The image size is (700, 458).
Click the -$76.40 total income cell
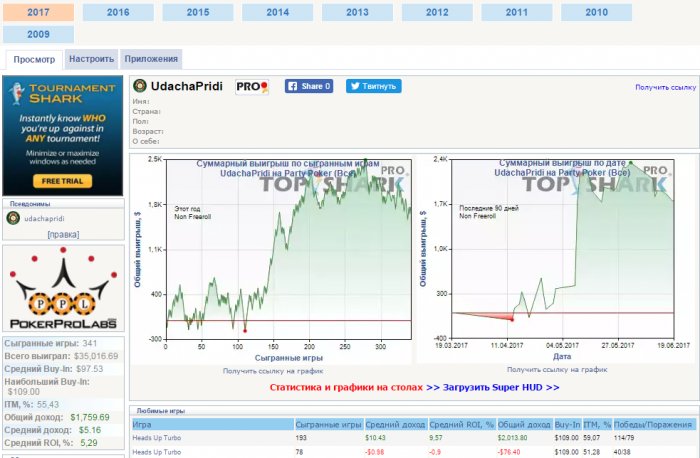[509, 452]
